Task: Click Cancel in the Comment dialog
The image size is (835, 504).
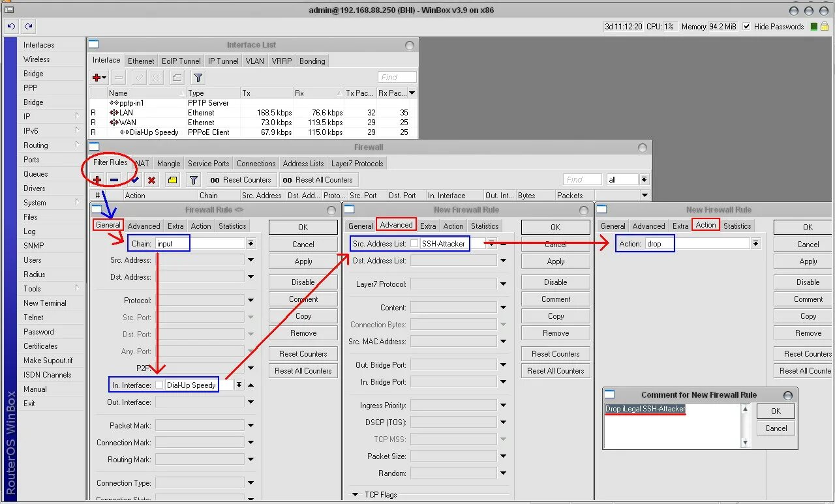Action: (776, 428)
